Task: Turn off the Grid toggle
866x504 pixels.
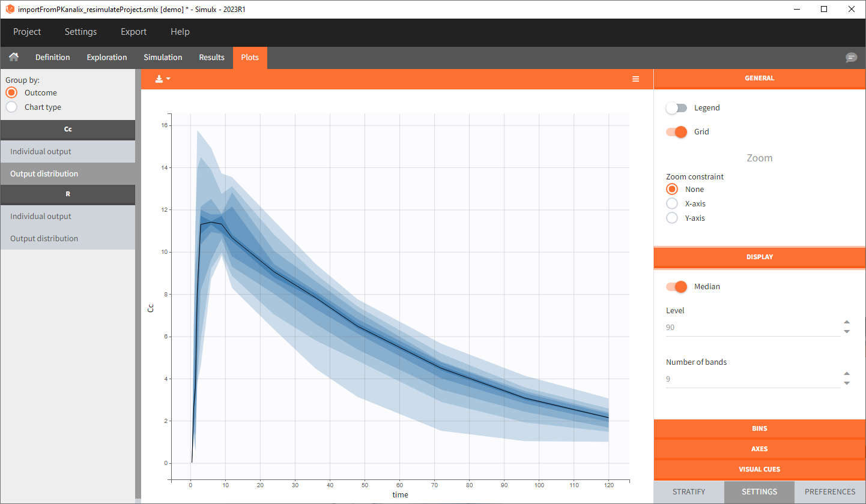Action: [677, 132]
